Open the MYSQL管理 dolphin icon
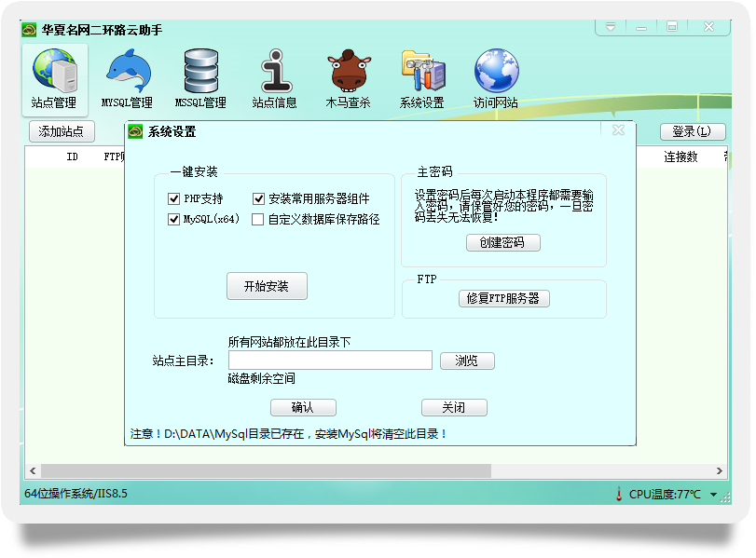756x558 pixels. tap(128, 79)
